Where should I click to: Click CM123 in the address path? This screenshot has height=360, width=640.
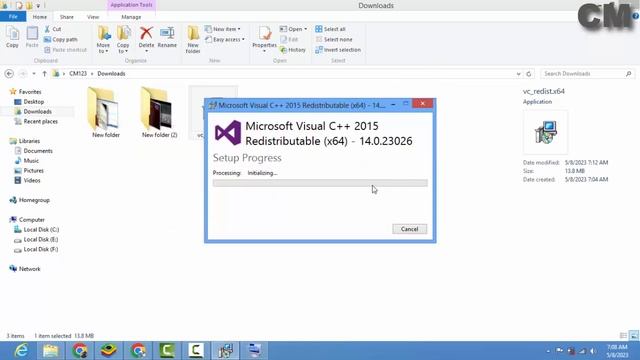click(78, 74)
